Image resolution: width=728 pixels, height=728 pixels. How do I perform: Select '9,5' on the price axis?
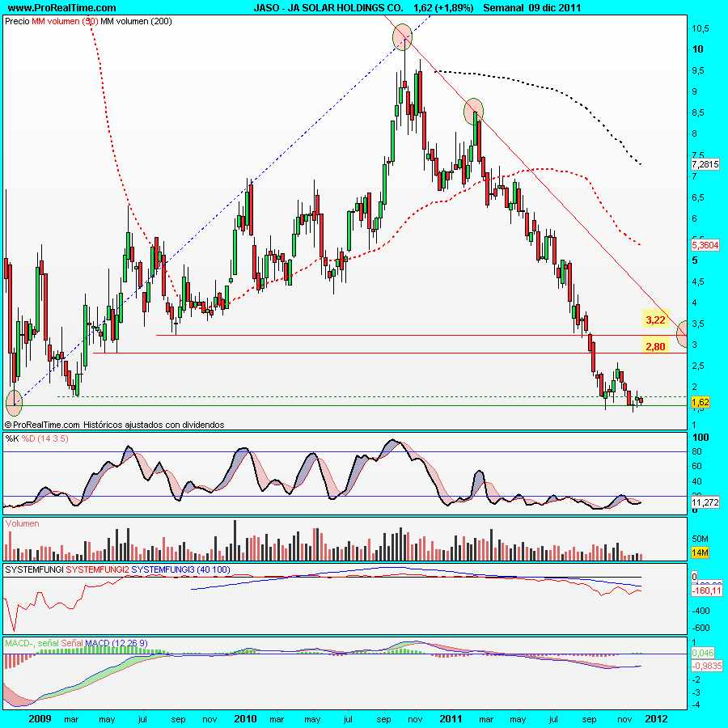click(x=698, y=70)
